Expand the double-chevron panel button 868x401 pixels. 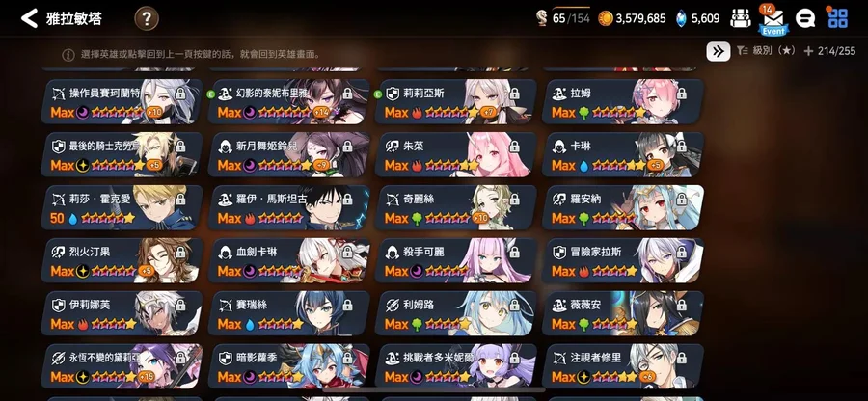click(x=718, y=51)
